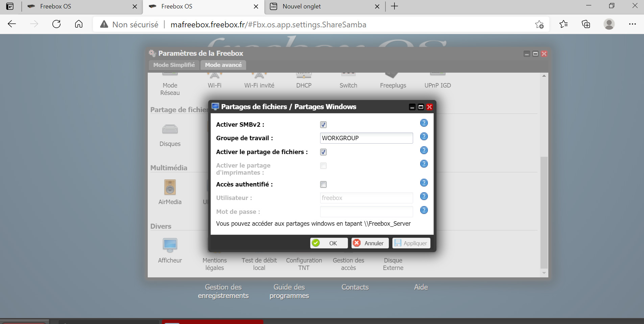Open the AirMedia speaker icon
This screenshot has width=644, height=324.
(170, 187)
